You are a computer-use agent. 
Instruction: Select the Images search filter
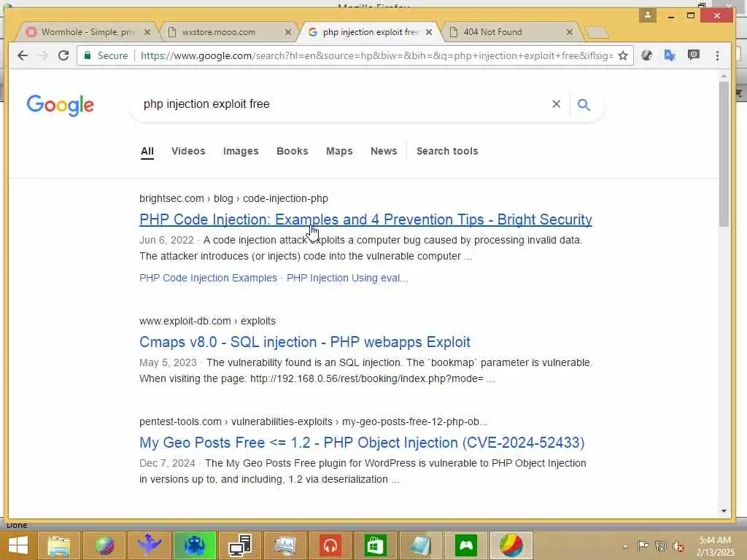click(241, 151)
